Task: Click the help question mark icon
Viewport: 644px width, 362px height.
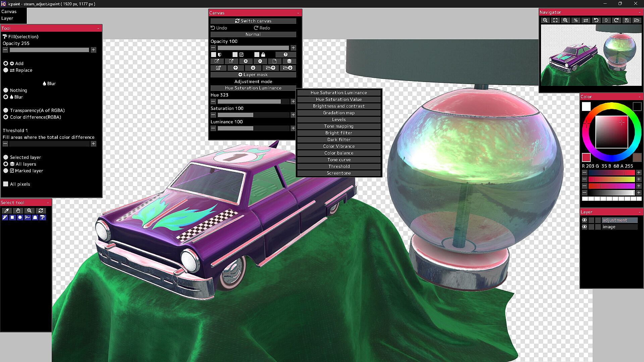Action: (x=285, y=54)
